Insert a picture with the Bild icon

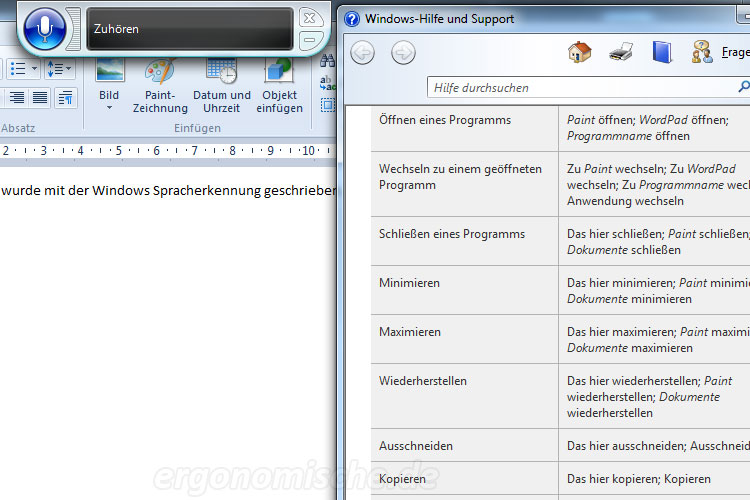click(x=110, y=70)
